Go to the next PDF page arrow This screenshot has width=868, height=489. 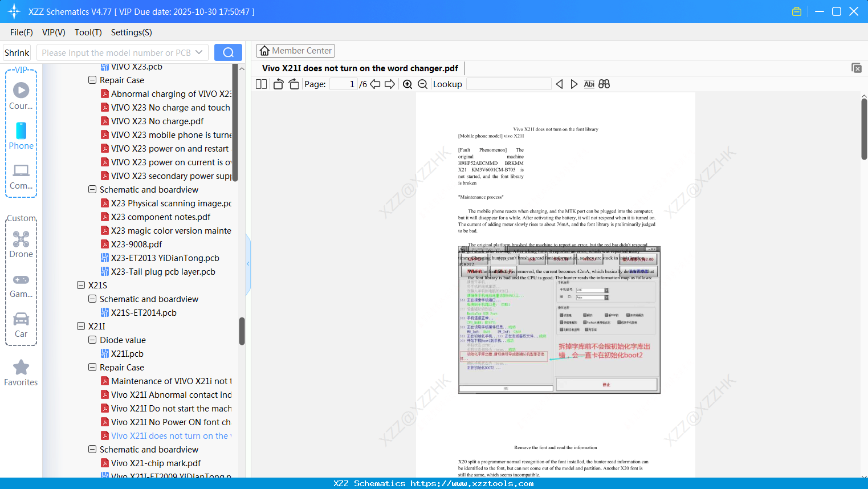click(x=390, y=84)
